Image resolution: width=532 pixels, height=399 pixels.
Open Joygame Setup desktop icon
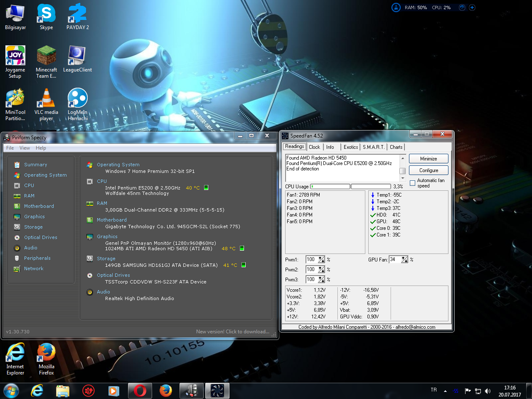[x=15, y=62]
